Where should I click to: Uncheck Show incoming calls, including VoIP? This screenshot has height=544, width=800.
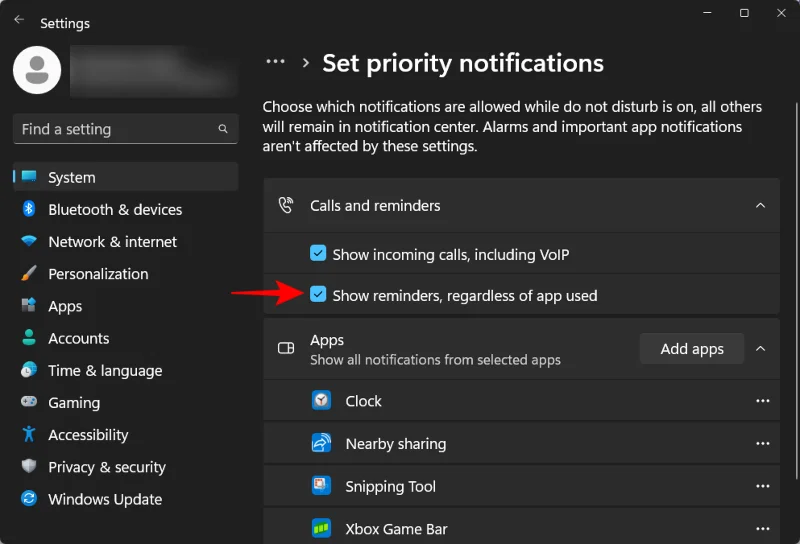point(318,253)
